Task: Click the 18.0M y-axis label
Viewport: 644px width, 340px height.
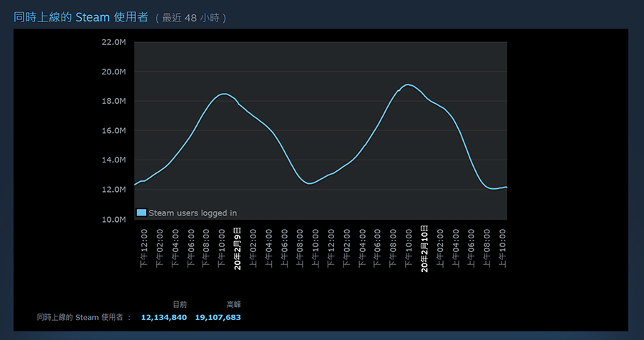Action: coord(114,101)
